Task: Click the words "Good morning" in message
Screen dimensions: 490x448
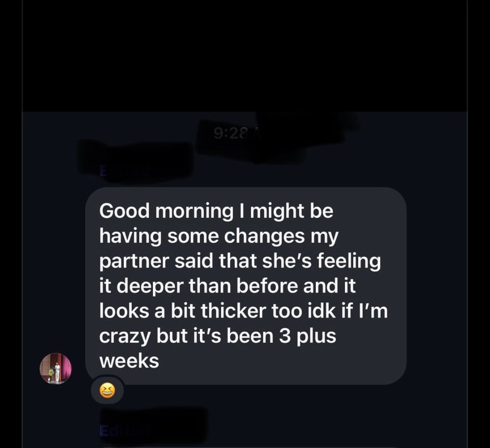Action: click(166, 211)
